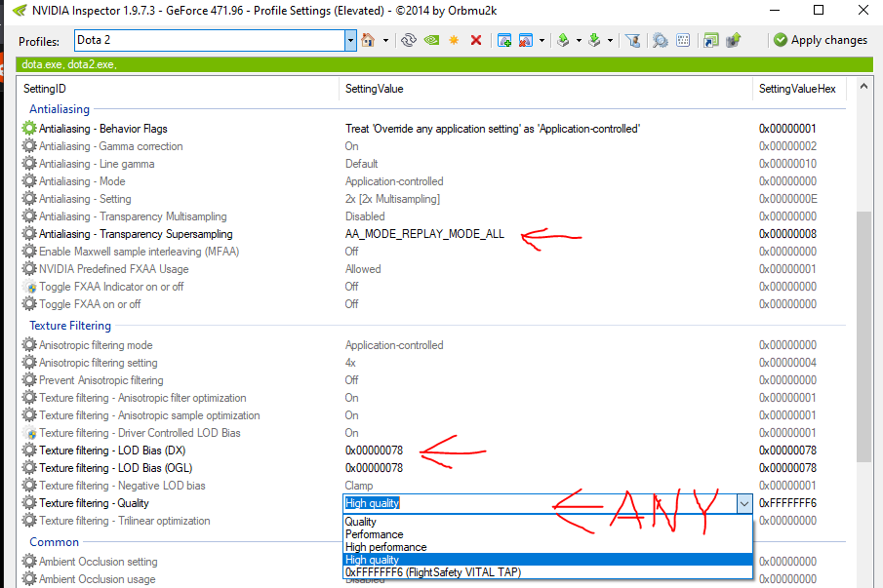Click the bit value editor grid icon

pyautogui.click(x=683, y=40)
